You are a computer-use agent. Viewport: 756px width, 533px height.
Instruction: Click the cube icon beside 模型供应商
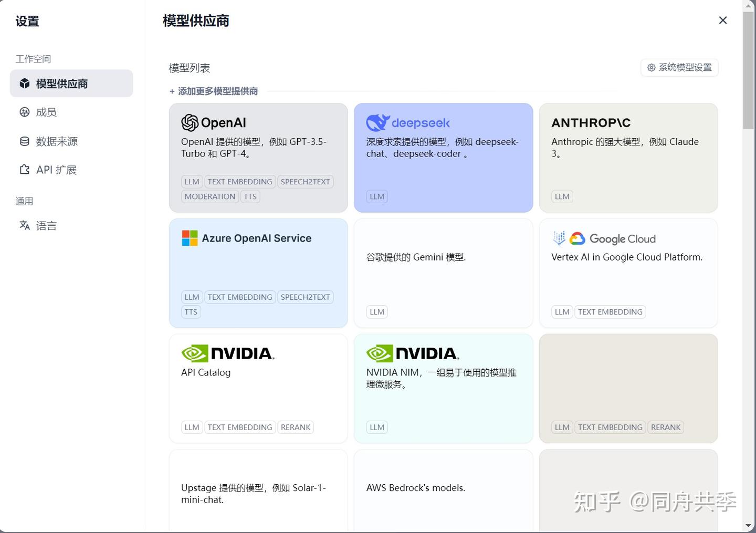pyautogui.click(x=24, y=83)
